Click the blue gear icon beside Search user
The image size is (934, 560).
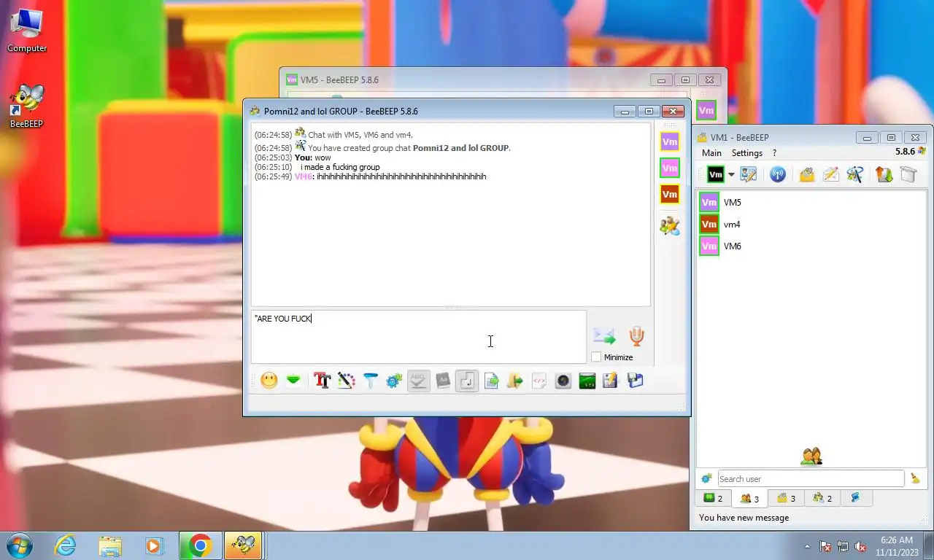[706, 479]
